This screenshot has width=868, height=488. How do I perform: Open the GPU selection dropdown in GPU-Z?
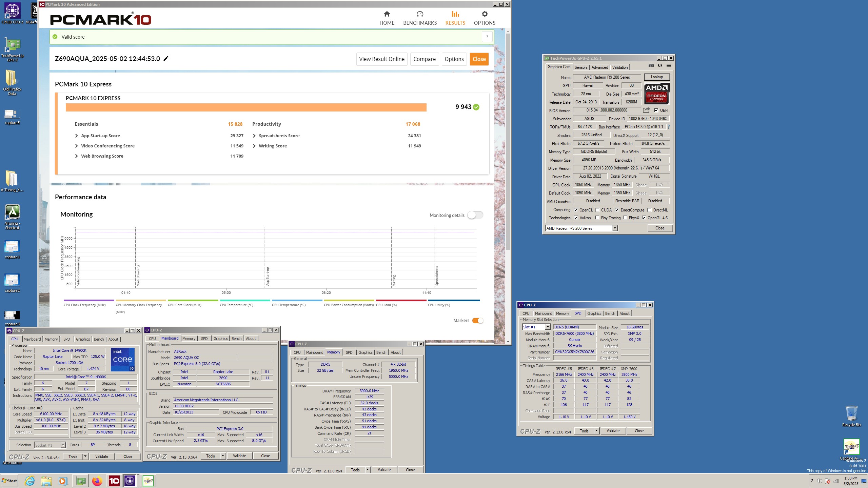click(x=614, y=228)
